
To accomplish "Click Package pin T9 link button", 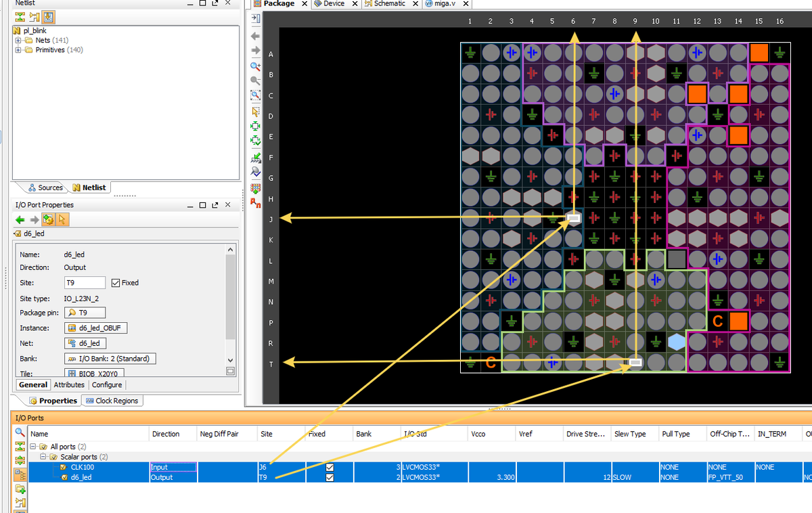I will [x=85, y=313].
